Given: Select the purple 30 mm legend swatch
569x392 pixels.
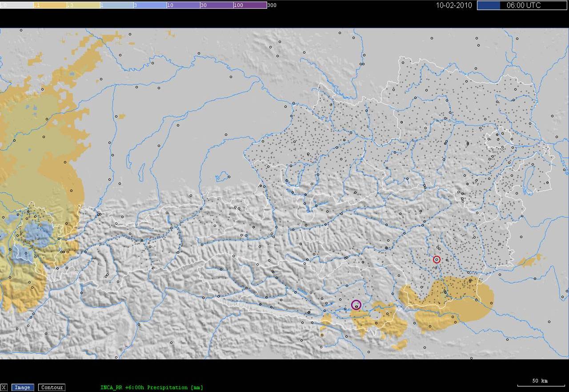Looking at the screenshot, I should 216,5.
